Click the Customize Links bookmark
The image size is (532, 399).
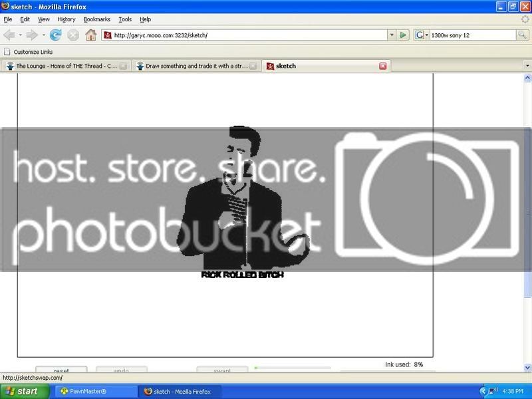pyautogui.click(x=28, y=52)
